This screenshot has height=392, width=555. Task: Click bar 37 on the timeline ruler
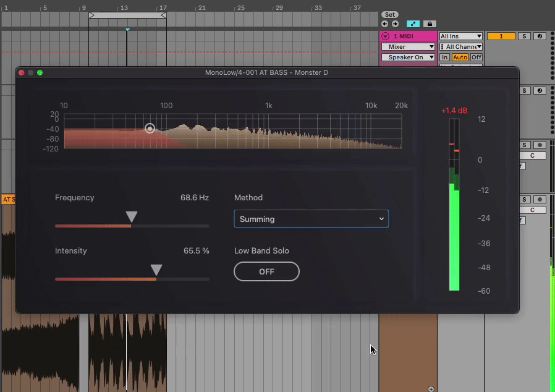coord(357,8)
